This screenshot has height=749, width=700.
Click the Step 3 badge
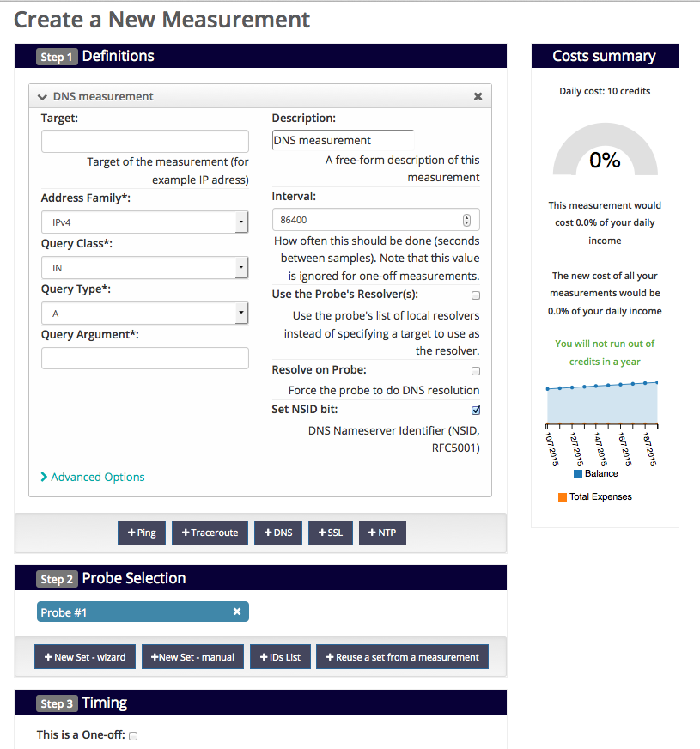tap(57, 703)
